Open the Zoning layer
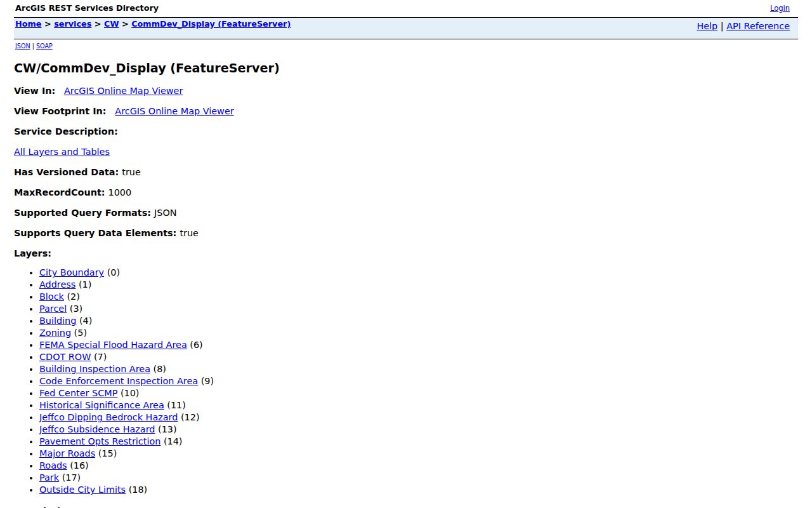 55,333
